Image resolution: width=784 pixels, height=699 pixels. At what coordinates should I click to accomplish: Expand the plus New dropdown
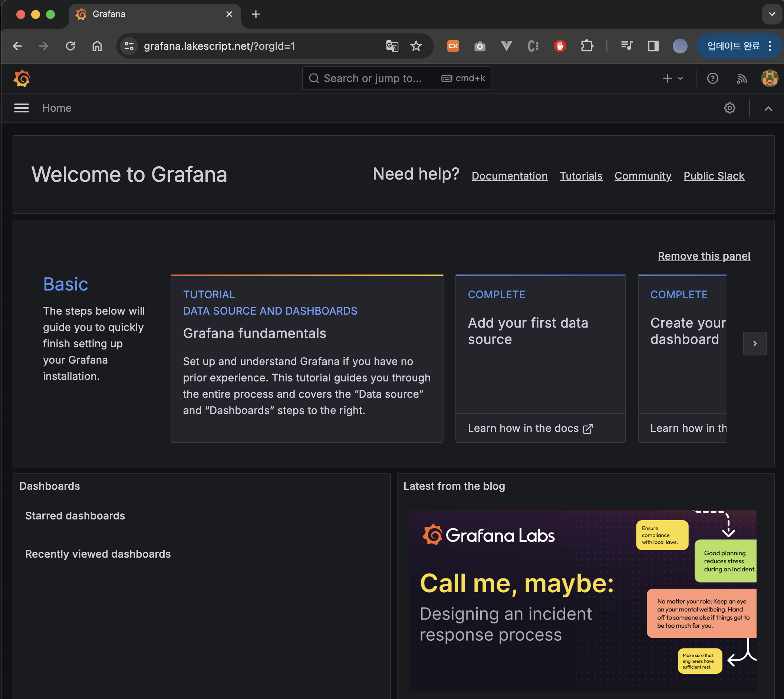(x=672, y=78)
